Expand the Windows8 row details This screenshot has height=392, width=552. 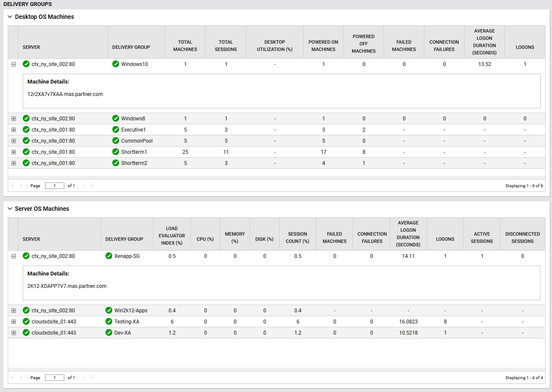click(13, 118)
